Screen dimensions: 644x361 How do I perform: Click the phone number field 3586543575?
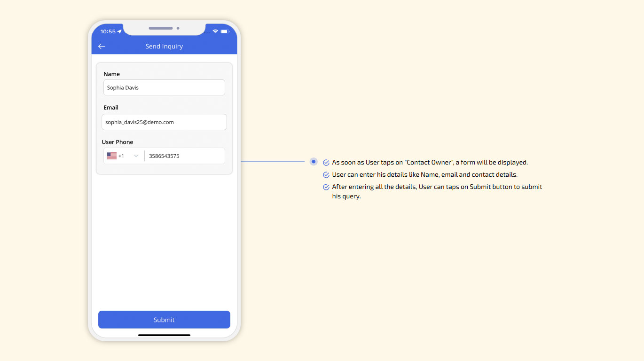click(x=185, y=156)
